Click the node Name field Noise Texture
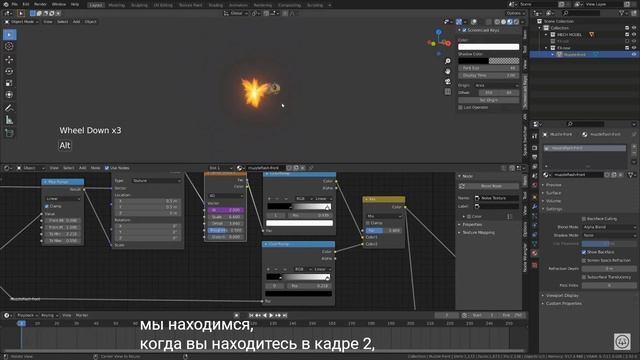The image size is (640, 360). [x=496, y=198]
